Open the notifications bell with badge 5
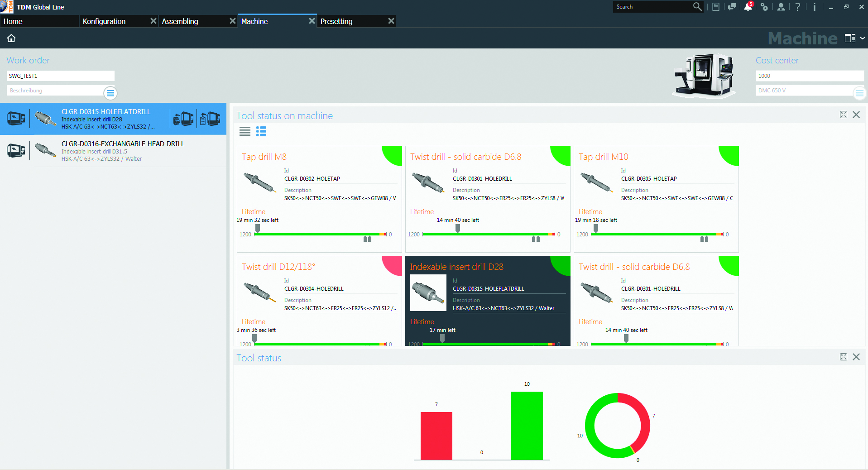Screen dimensions: 868x470 coord(748,7)
